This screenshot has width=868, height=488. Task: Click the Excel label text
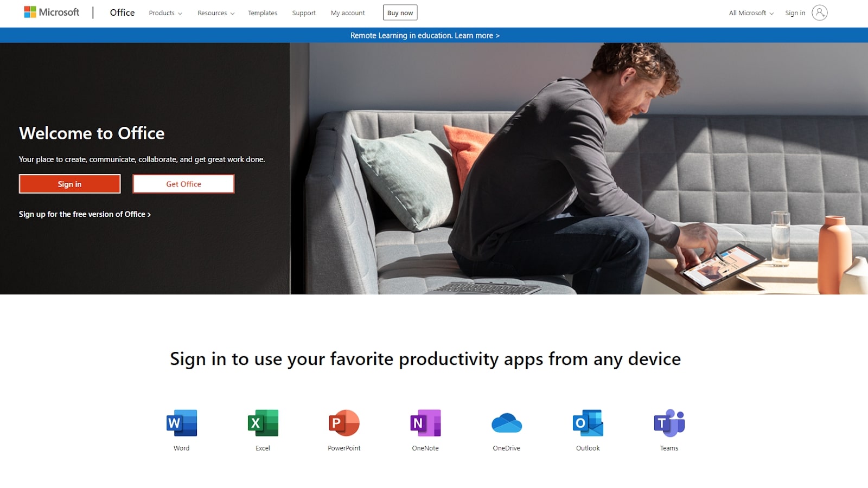tap(263, 448)
